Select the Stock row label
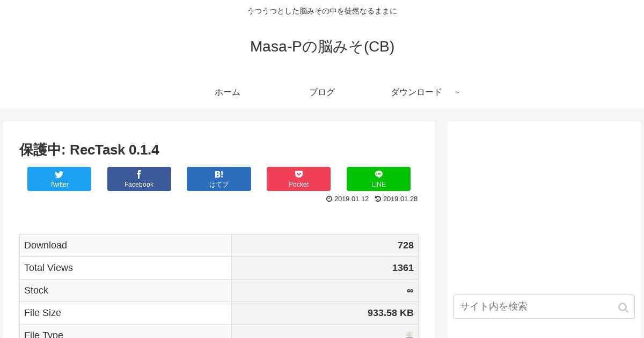The image size is (644, 338). [x=36, y=290]
